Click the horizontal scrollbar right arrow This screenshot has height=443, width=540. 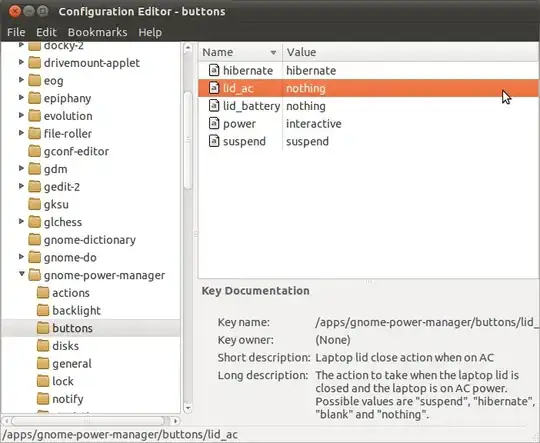(x=176, y=421)
